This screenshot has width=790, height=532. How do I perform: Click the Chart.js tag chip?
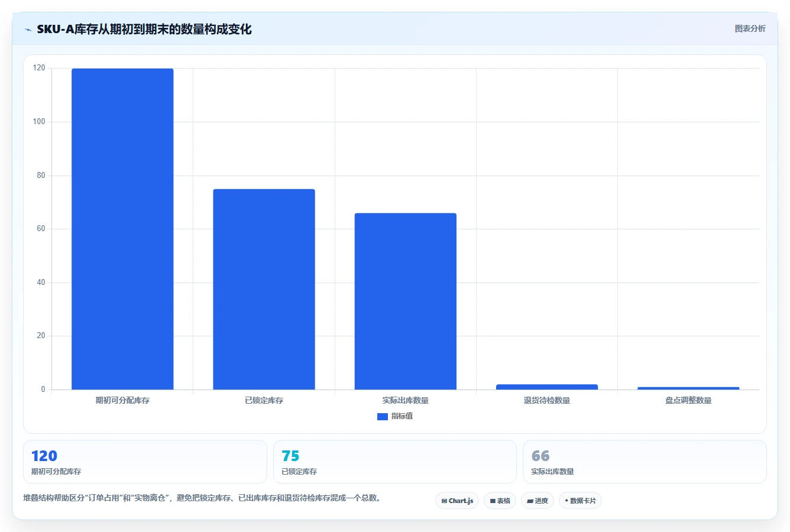pyautogui.click(x=457, y=501)
